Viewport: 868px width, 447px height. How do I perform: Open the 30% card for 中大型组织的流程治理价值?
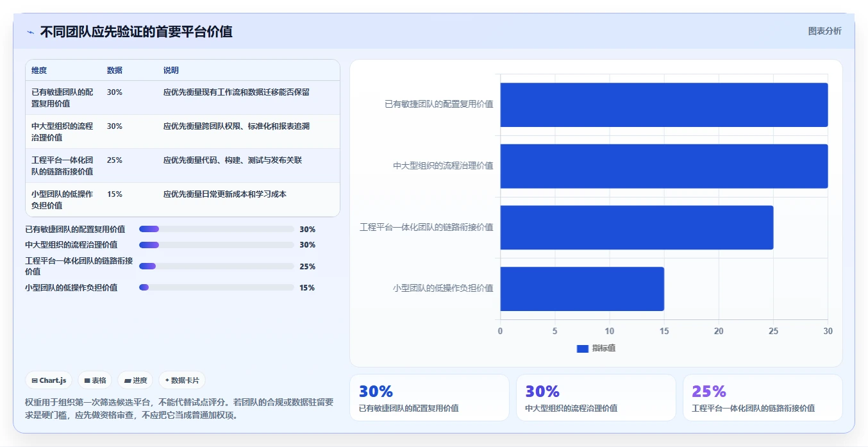click(596, 398)
